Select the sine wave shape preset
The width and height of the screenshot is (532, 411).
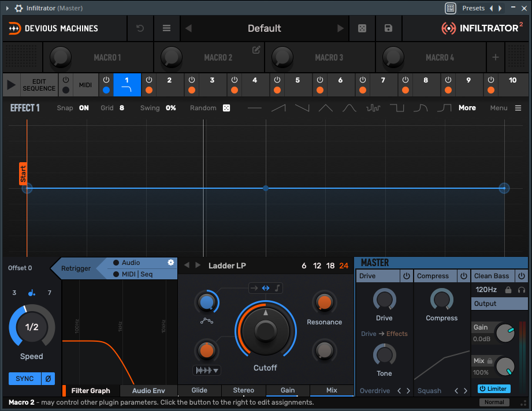click(x=349, y=108)
